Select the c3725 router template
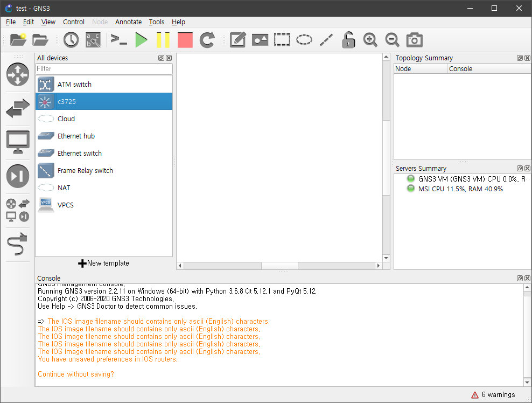 [104, 101]
